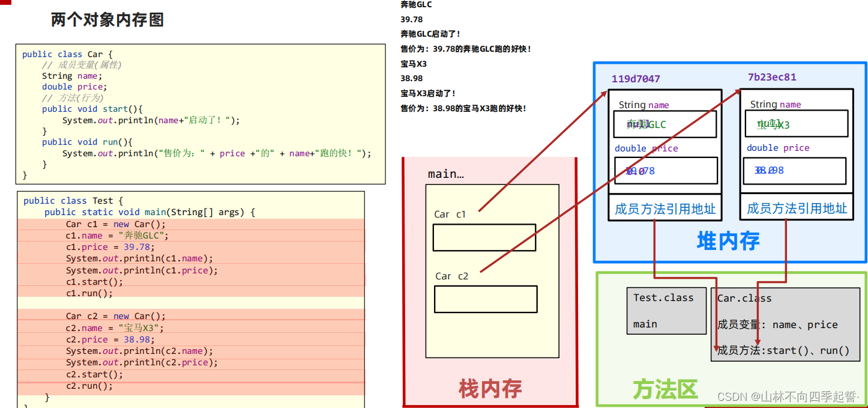Viewport: 868px width, 408px height.
Task: Click the CSDN watermark author text
Action: tap(788, 397)
